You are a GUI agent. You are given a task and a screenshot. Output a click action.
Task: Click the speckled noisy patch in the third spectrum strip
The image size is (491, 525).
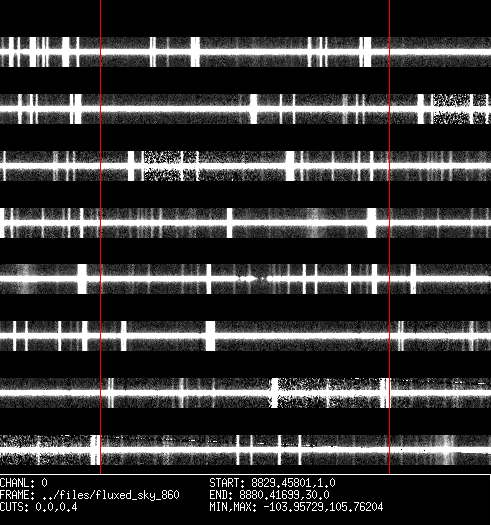click(162, 166)
